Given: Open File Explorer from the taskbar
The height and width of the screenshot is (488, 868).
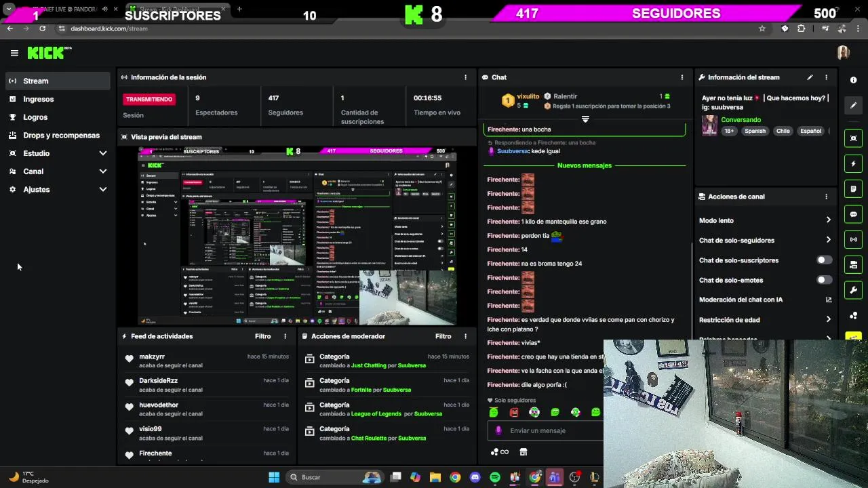Looking at the screenshot, I should point(435,477).
